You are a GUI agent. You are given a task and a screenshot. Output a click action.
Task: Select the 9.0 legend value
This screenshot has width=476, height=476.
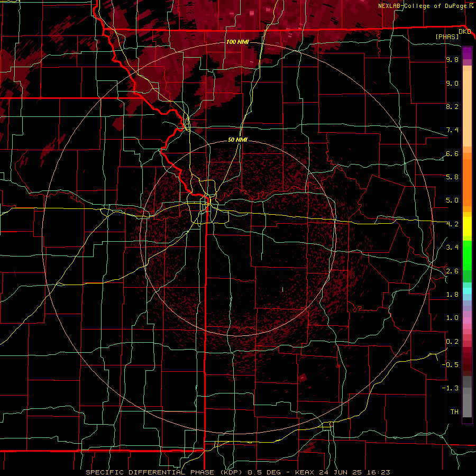[x=452, y=84]
